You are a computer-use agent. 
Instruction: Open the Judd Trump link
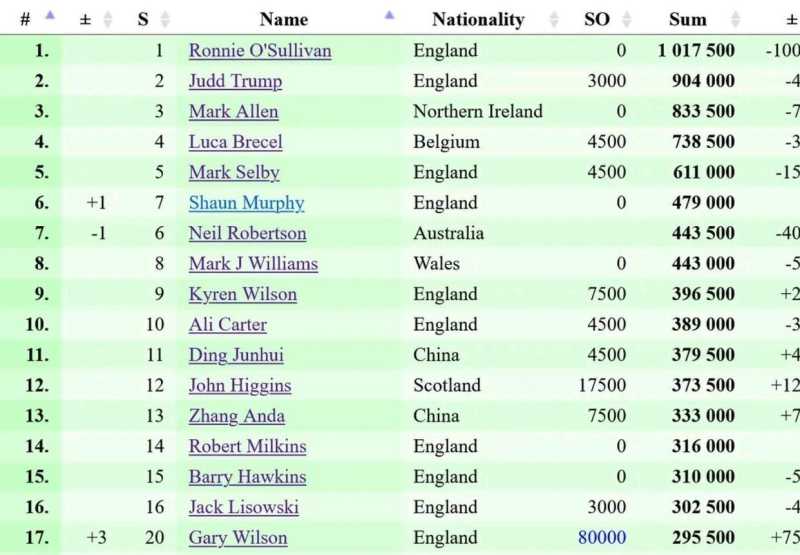pyautogui.click(x=235, y=81)
